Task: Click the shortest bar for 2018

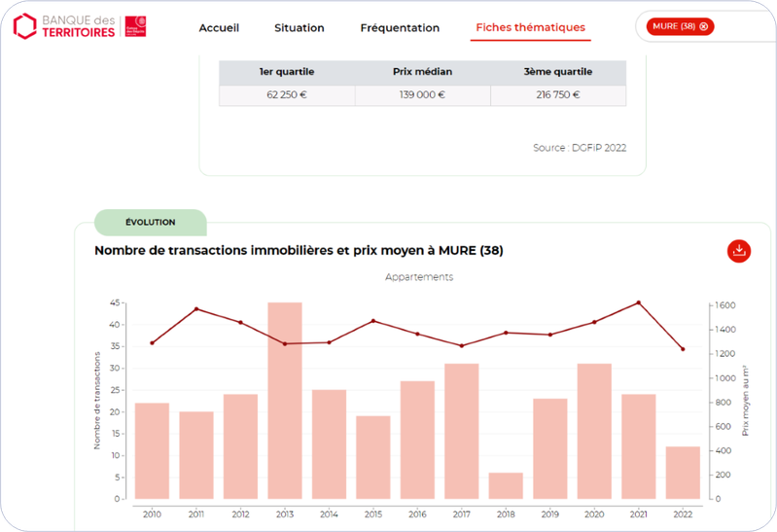Action: pos(506,485)
